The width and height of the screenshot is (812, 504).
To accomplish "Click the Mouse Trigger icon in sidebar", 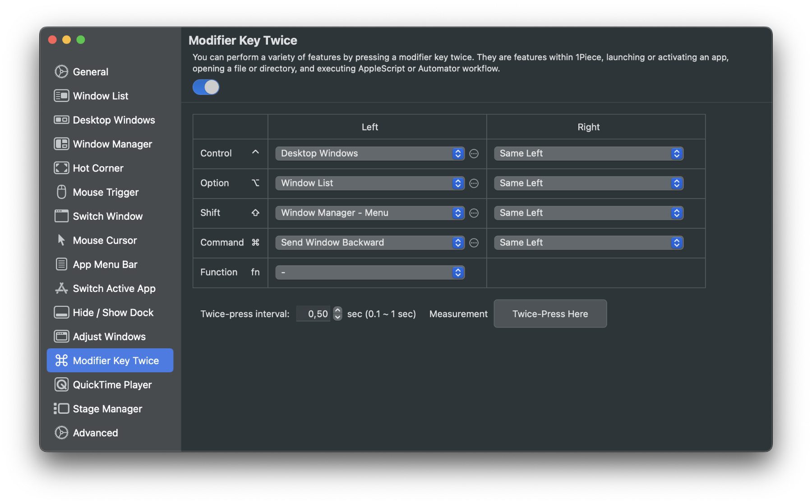I will pos(61,192).
